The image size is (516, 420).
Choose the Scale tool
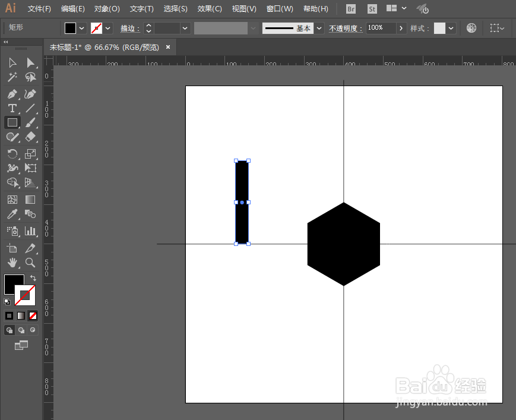pos(31,154)
